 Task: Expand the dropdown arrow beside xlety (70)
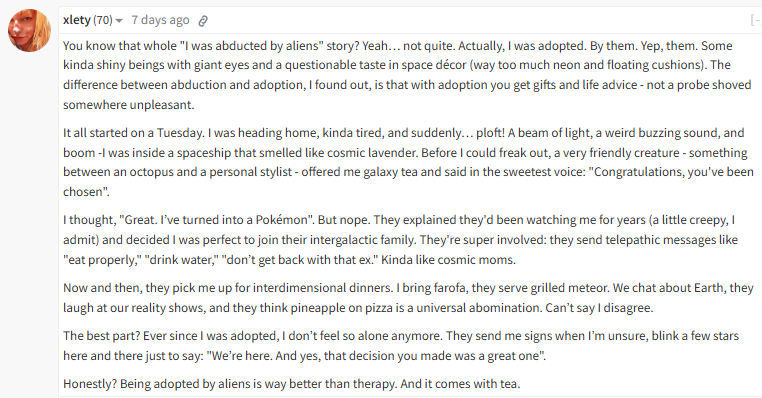[119, 21]
